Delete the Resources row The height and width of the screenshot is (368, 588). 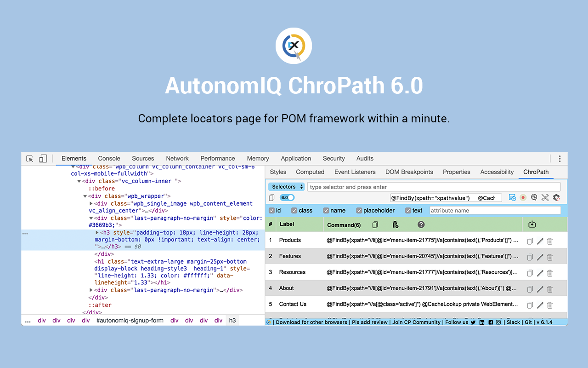tap(550, 273)
